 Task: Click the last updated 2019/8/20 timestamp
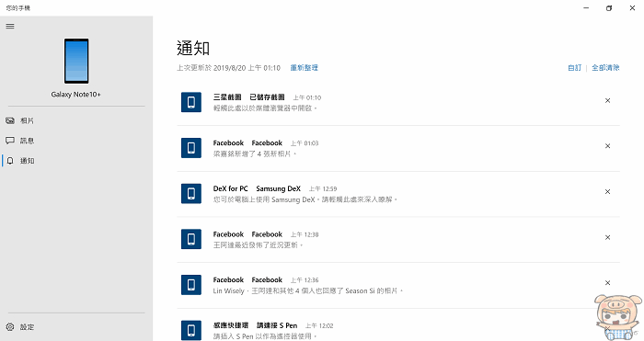[x=228, y=68]
